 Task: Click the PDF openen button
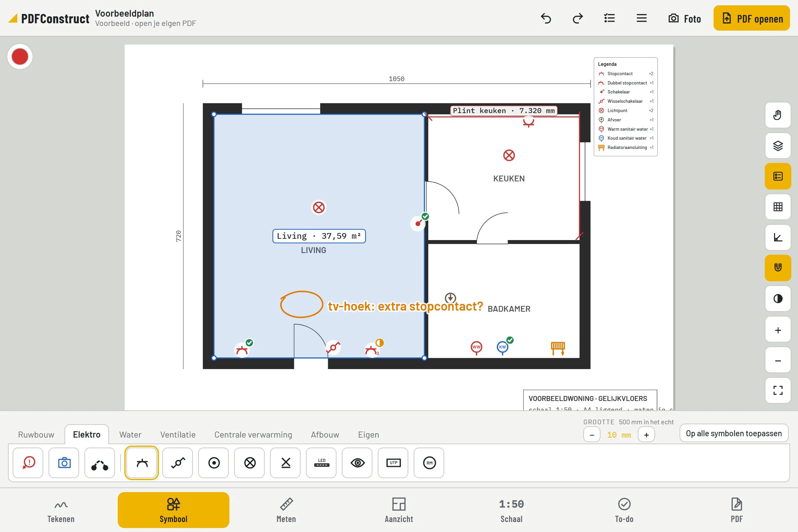click(751, 18)
